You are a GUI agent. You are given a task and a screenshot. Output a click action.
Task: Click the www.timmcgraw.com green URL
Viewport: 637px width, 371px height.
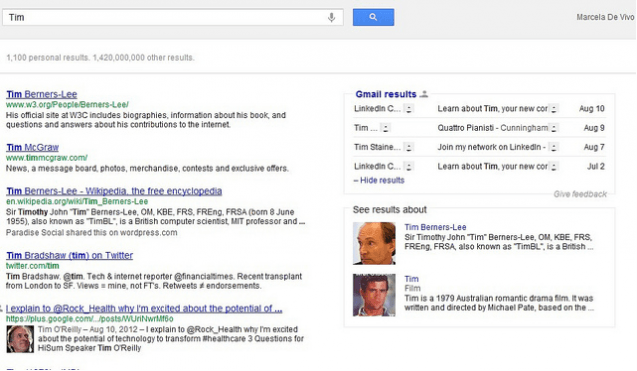click(x=47, y=158)
